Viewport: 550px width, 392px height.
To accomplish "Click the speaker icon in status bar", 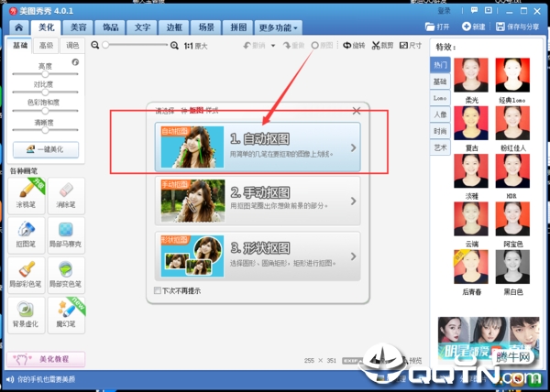I will pos(10,379).
